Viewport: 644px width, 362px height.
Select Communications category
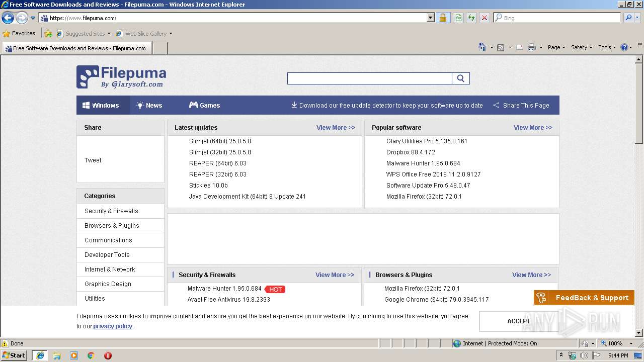tap(108, 240)
